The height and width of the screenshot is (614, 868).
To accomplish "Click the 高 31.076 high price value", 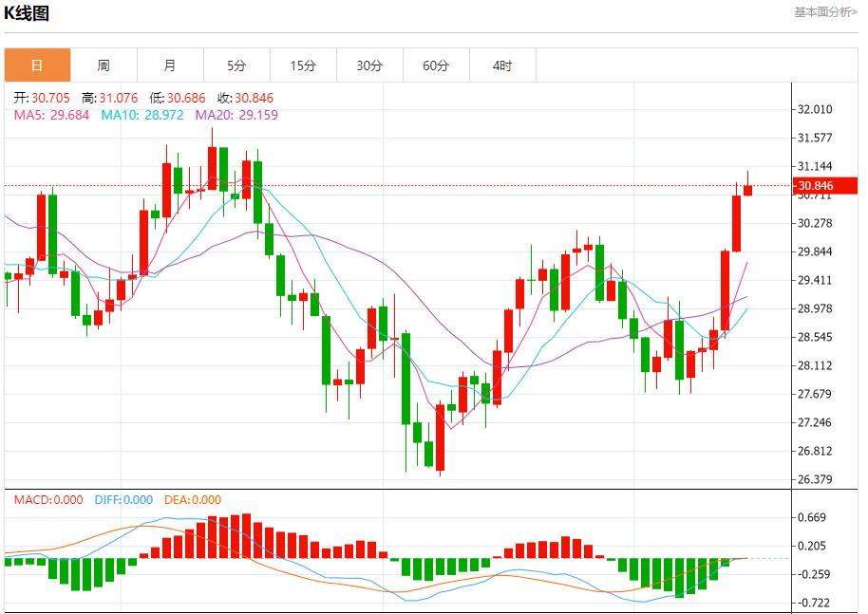I will (x=110, y=98).
